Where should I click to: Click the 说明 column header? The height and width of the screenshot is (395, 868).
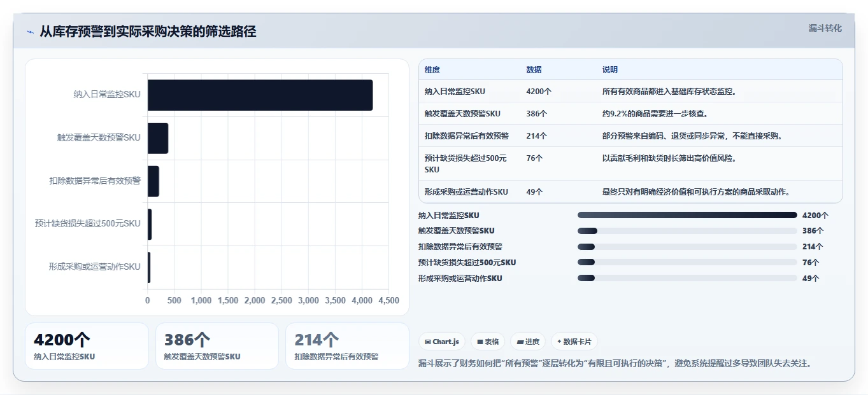tap(610, 70)
